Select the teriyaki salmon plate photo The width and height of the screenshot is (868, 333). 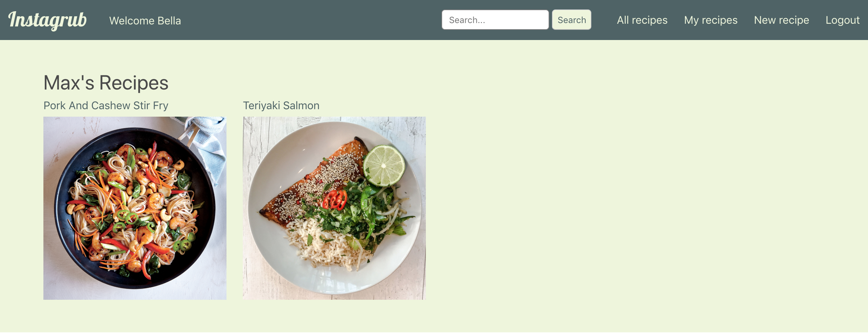click(x=334, y=208)
